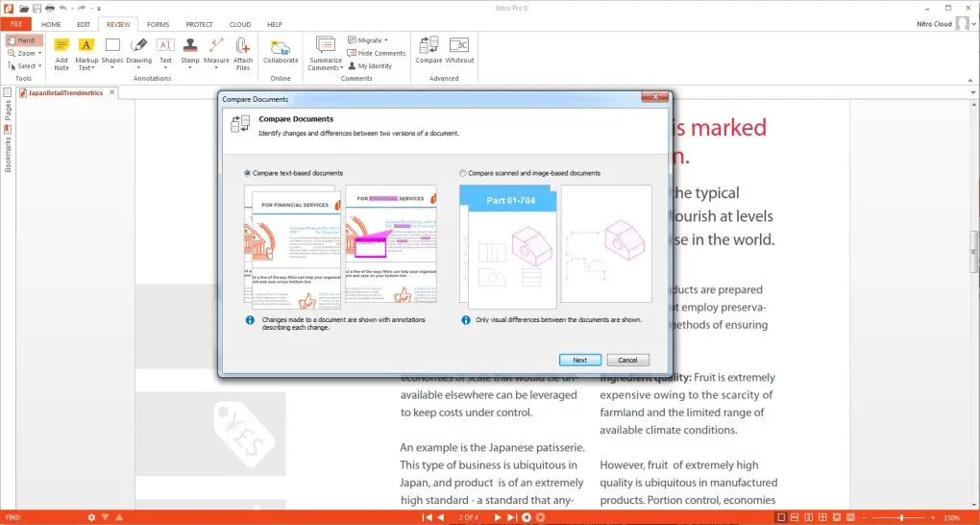Open the Migrate comments dropdown
This screenshot has width=980, height=525.
[385, 40]
